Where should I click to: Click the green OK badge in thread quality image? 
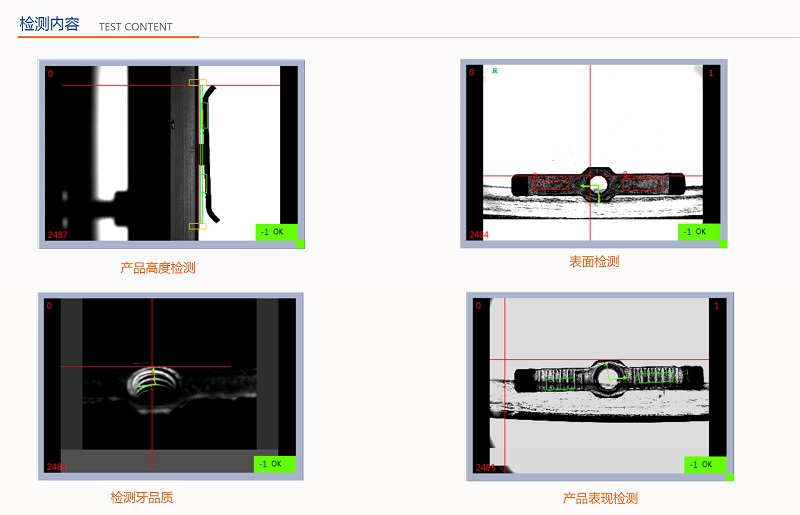[x=276, y=464]
